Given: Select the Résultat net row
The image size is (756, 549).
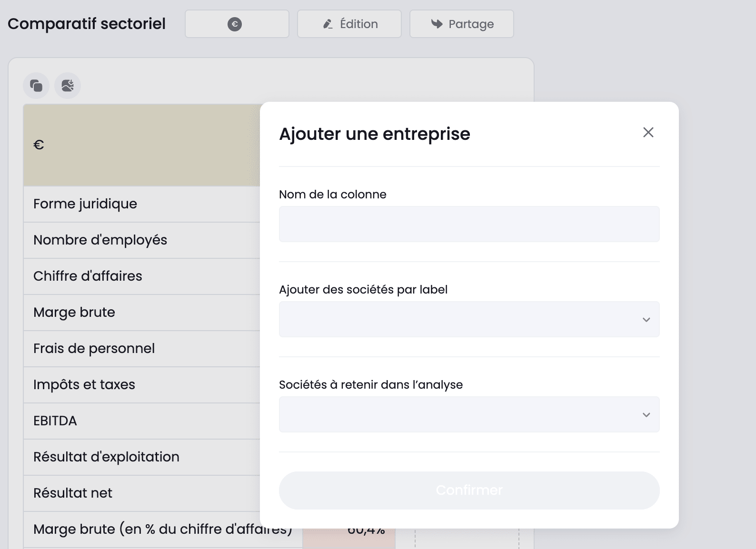Looking at the screenshot, I should pyautogui.click(x=142, y=493).
